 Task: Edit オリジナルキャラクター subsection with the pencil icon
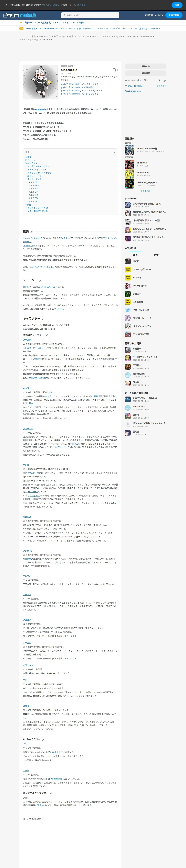point(51,793)
